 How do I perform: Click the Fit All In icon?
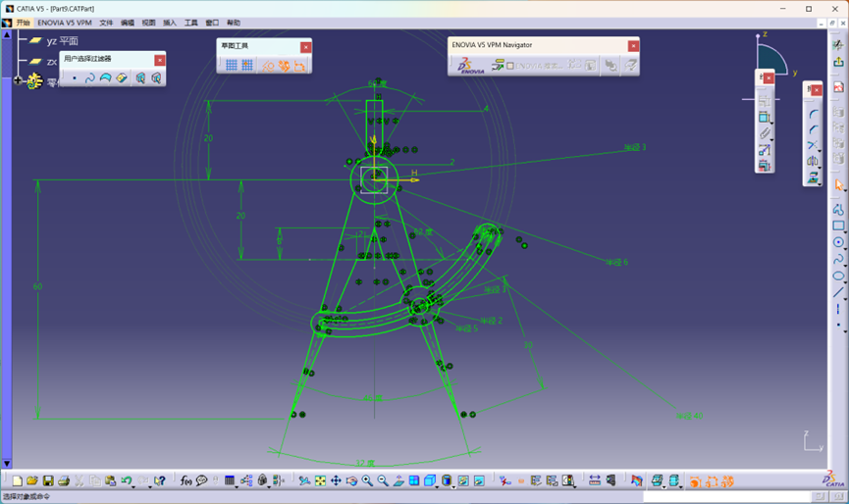(320, 481)
